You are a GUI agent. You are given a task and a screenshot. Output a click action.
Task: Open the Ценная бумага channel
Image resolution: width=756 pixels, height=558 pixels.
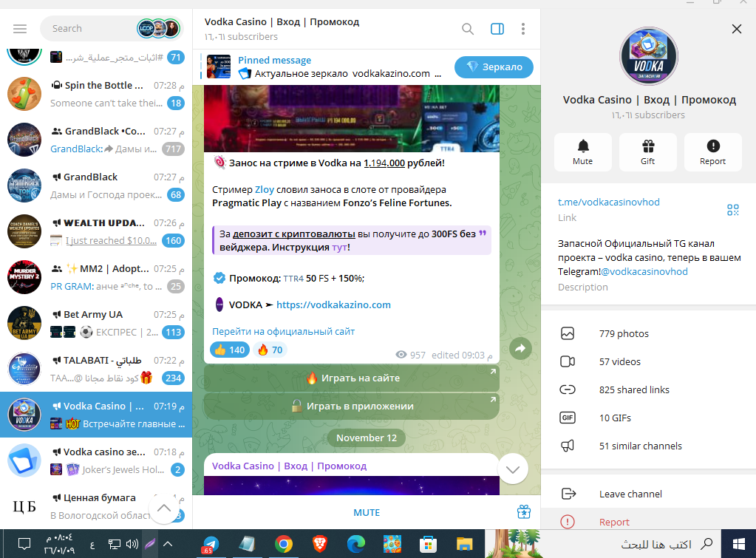[96, 506]
